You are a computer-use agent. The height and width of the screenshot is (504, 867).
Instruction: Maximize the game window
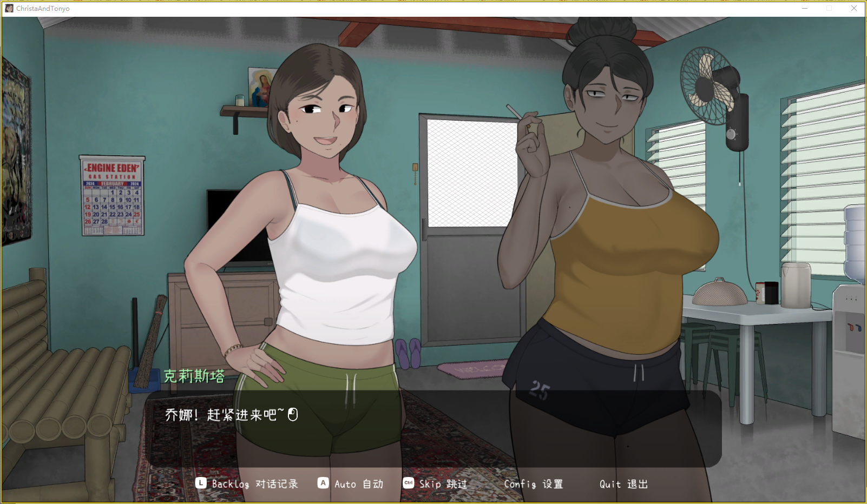(x=829, y=9)
